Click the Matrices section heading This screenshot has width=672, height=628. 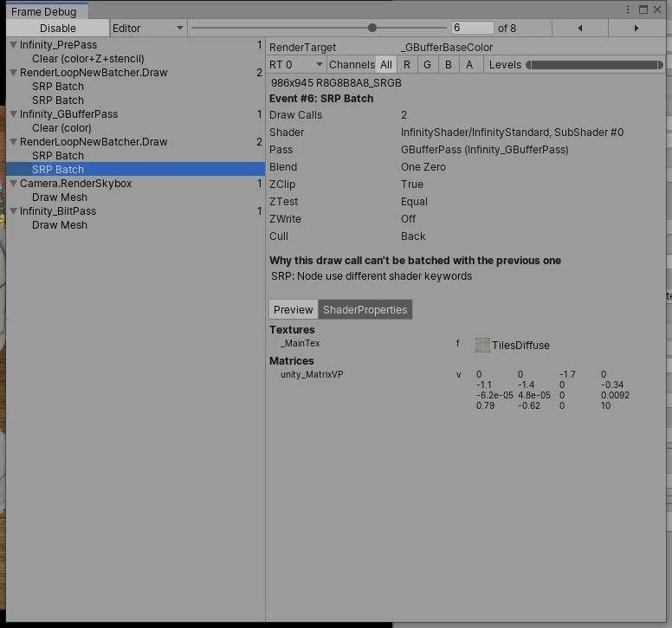292,361
